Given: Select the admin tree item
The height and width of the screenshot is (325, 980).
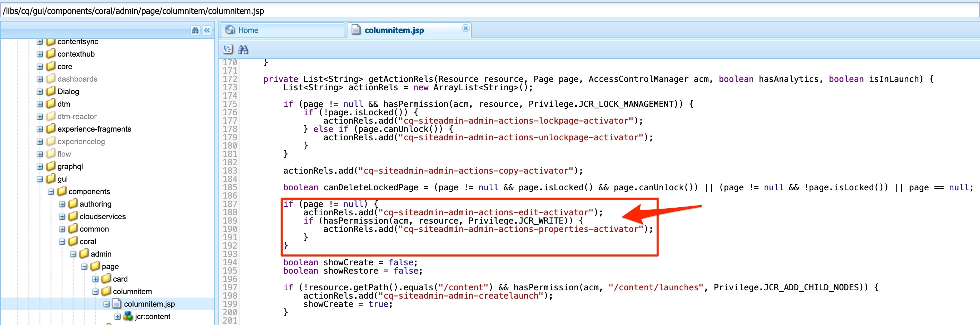Looking at the screenshot, I should point(101,254).
